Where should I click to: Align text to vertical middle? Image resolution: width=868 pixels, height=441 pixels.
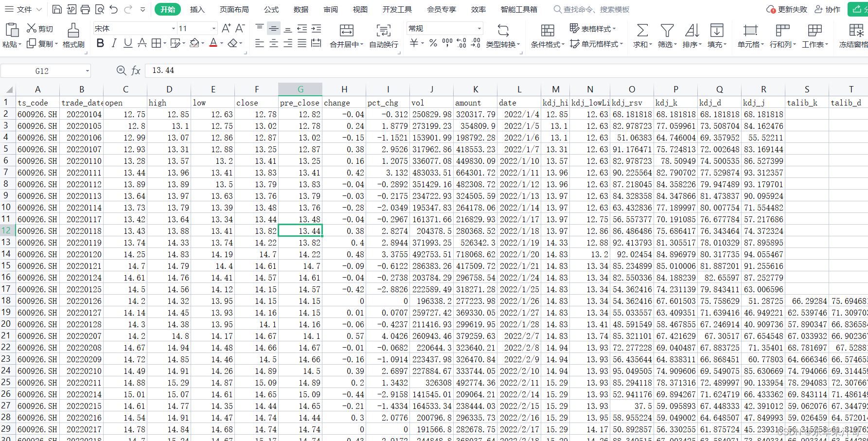tap(274, 28)
